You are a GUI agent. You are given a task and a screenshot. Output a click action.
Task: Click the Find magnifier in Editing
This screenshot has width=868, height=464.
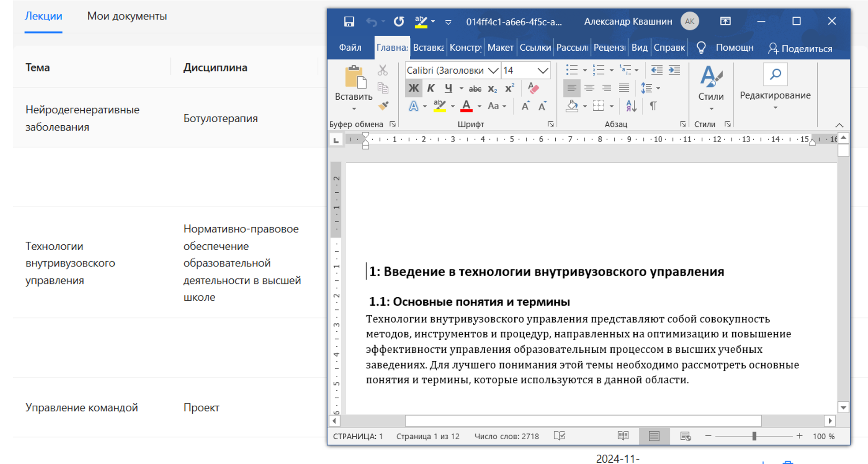point(775,75)
